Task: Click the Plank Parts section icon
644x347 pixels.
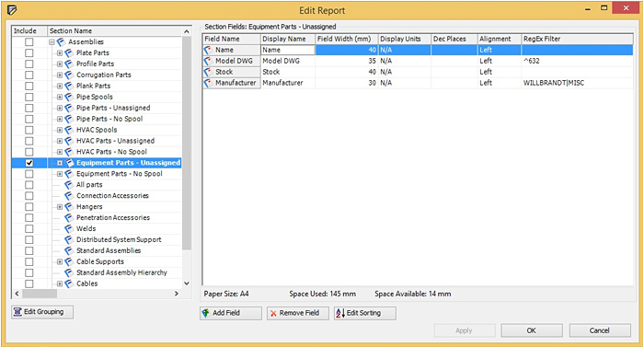Action: coord(69,86)
